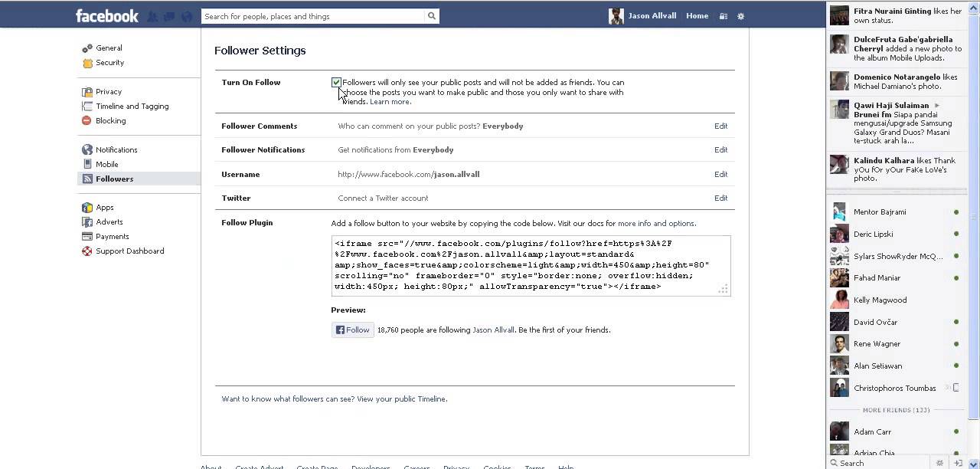Open the Security settings tab
Screen dimensions: 980x469
tap(109, 63)
